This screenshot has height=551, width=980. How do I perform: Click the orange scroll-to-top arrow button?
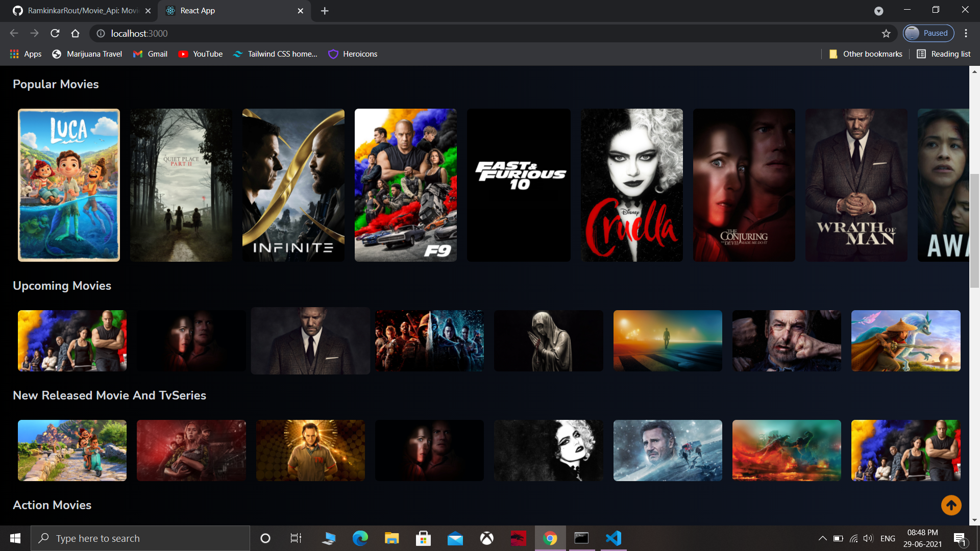coord(951,505)
